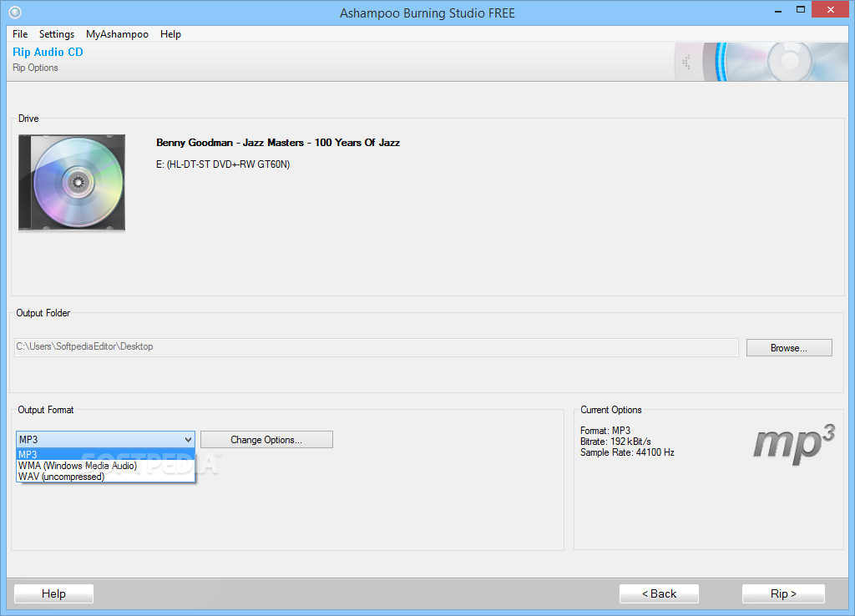
Task: Click the Rip Options subtitle
Action: (x=35, y=68)
